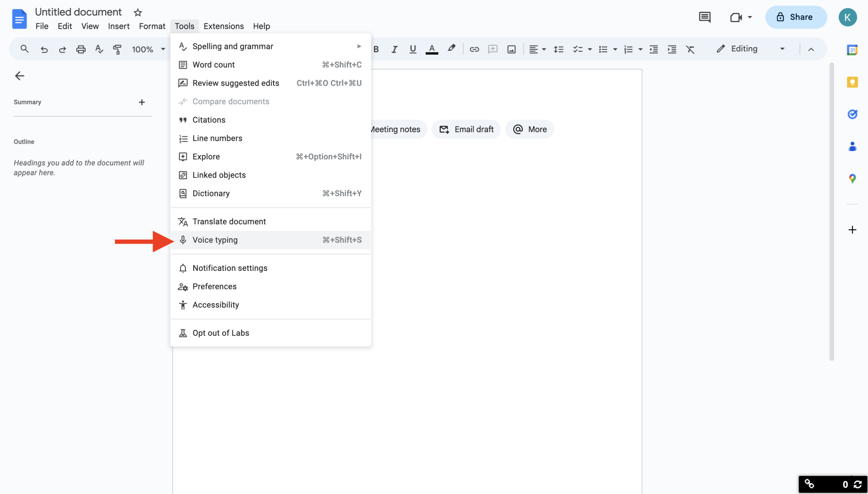Select the Text color icon
Image resolution: width=868 pixels, height=494 pixels.
click(x=432, y=49)
